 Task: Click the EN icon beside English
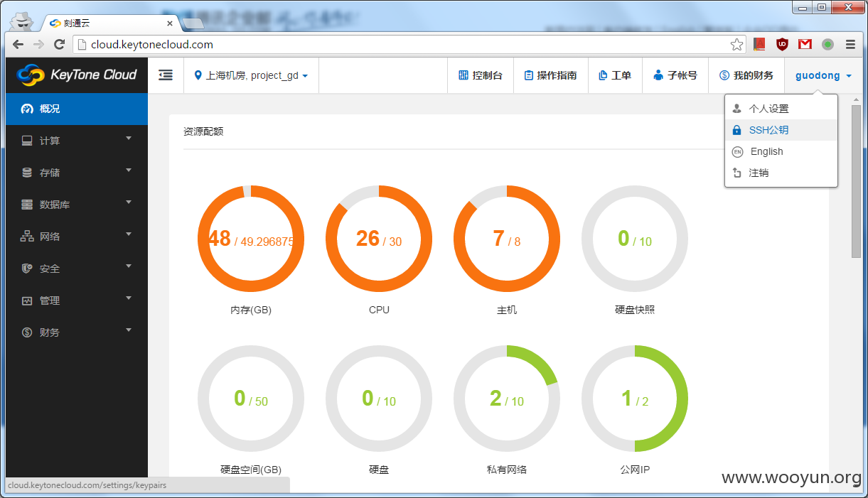[x=737, y=151]
